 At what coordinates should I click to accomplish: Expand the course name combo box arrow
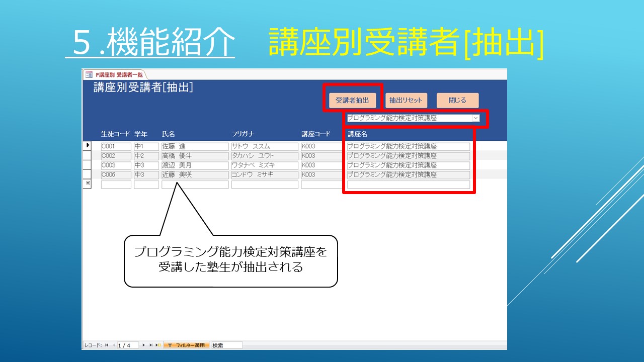point(475,118)
